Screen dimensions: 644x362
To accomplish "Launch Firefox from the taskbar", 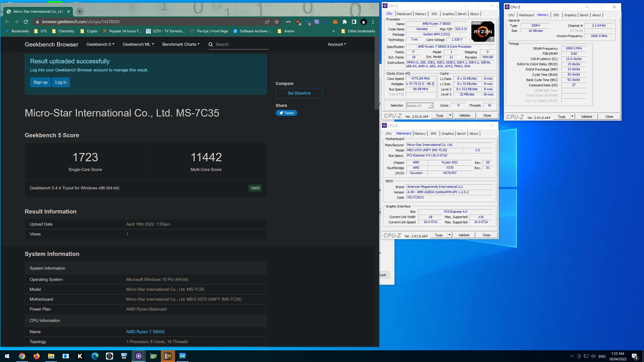I will click(x=37, y=356).
